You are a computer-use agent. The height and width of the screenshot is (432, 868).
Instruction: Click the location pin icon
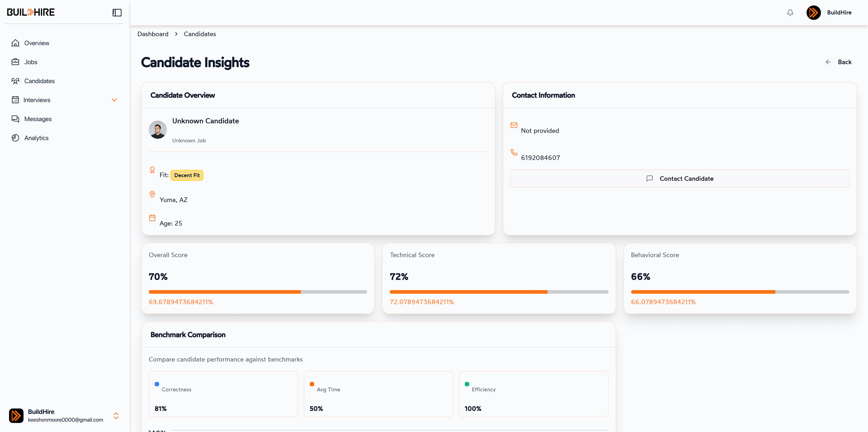pos(152,194)
